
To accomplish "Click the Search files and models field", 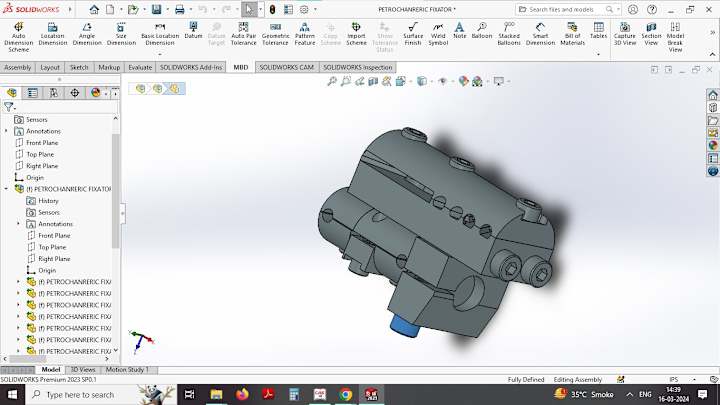I will (x=568, y=9).
